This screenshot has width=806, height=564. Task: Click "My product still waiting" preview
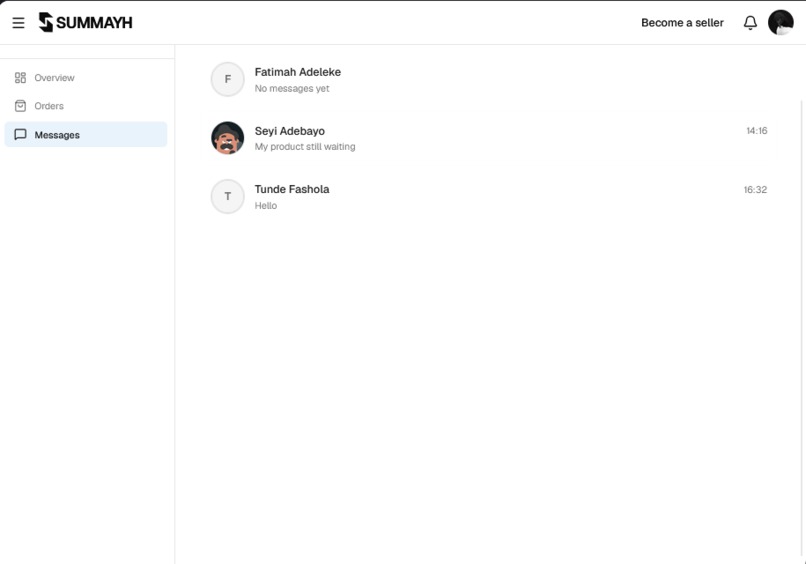305,147
